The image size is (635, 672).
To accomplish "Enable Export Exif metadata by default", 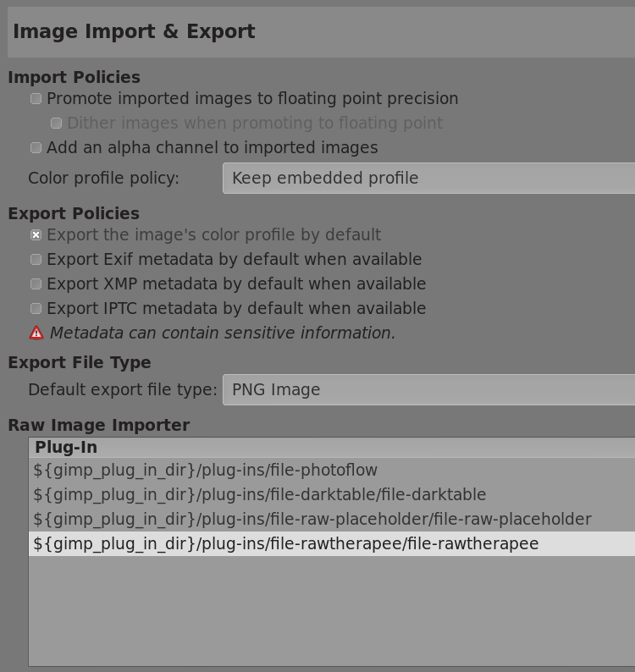I will [36, 259].
